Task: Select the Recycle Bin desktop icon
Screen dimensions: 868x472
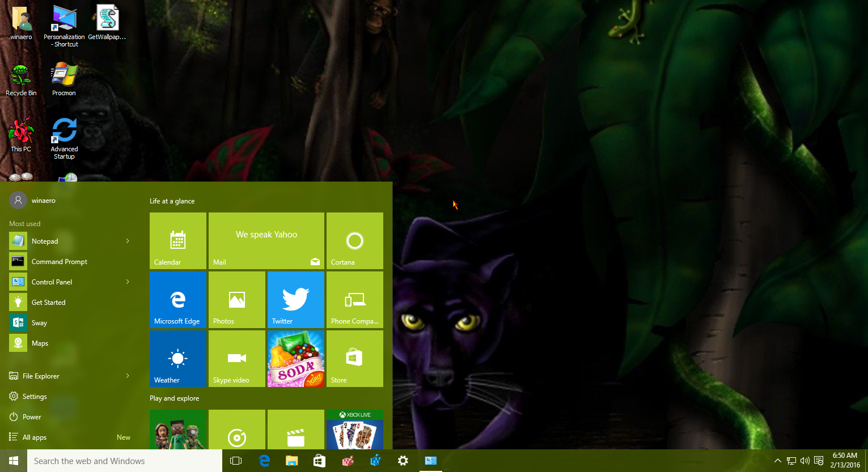Action: (21, 80)
